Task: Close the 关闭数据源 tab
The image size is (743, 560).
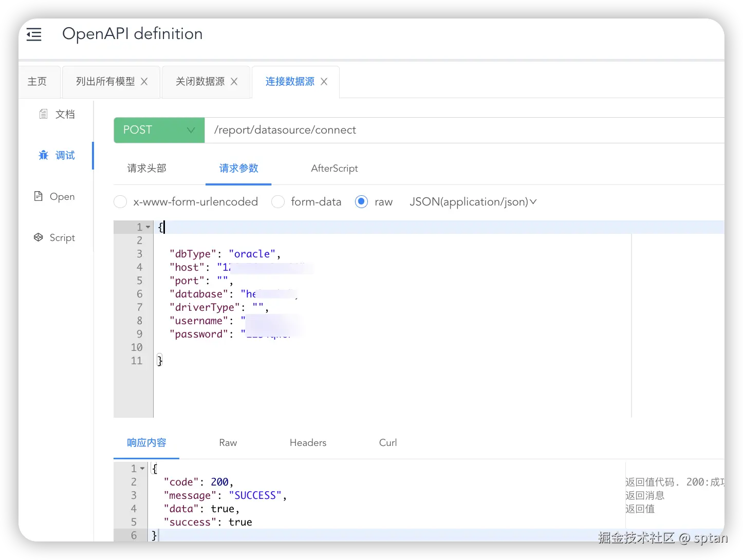Action: [x=234, y=82]
